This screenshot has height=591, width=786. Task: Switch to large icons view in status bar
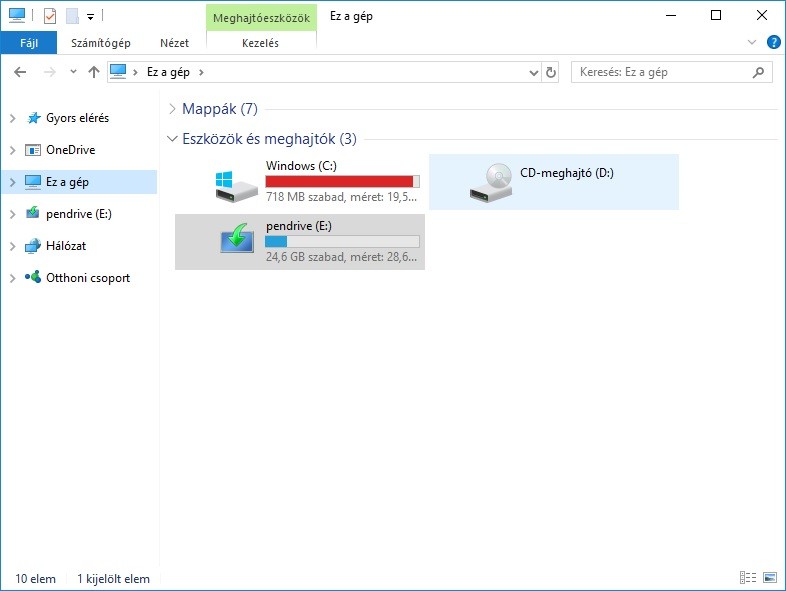pos(770,577)
